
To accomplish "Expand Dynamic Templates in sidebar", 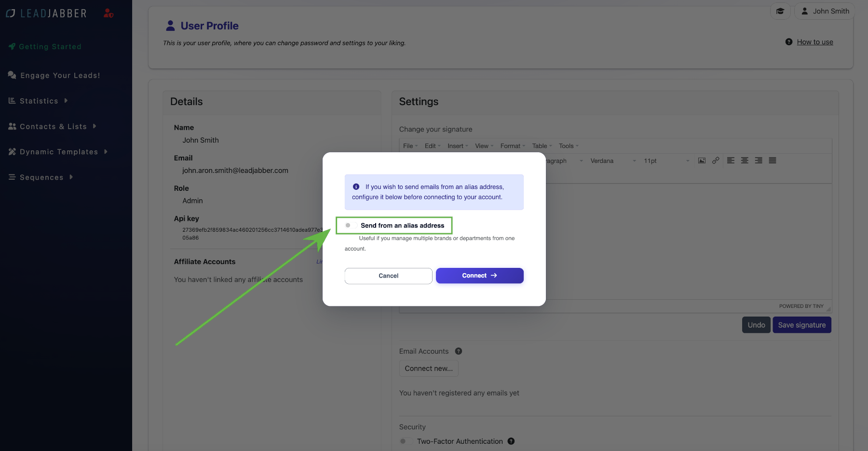I will pos(58,152).
